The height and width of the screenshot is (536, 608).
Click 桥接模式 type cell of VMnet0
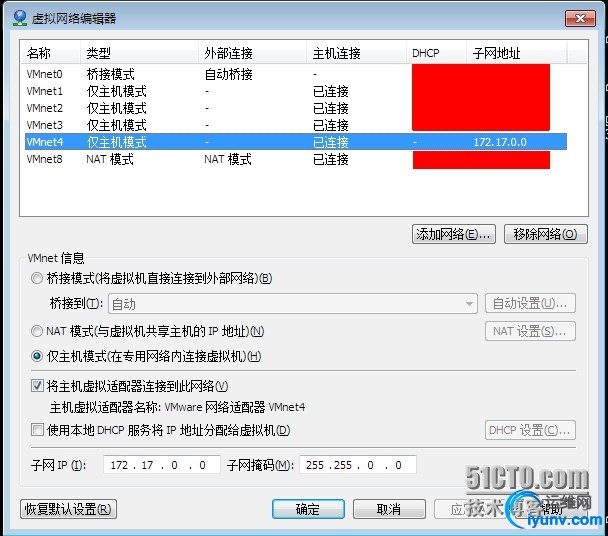(x=111, y=74)
